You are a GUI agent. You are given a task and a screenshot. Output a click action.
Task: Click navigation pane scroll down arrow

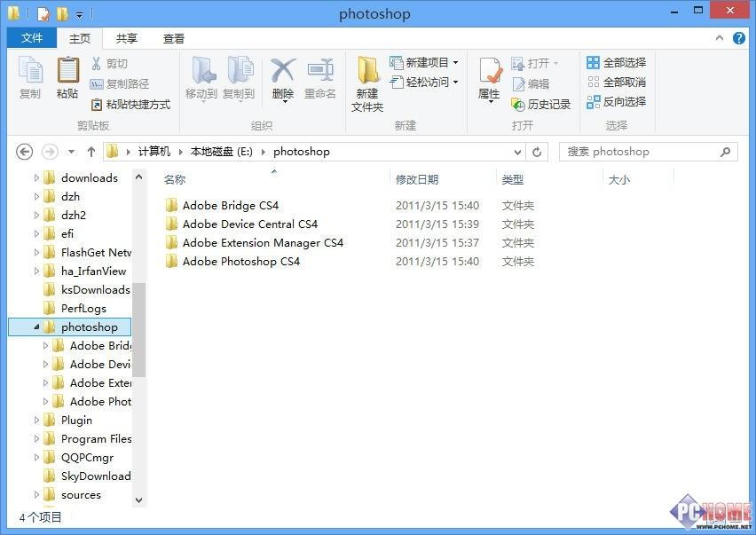138,500
